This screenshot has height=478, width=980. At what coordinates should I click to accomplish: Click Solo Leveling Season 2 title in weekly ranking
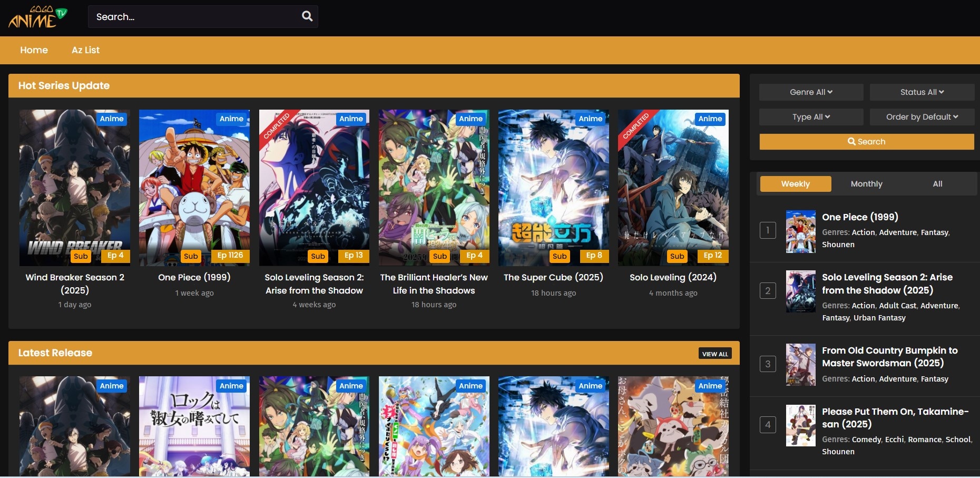click(887, 284)
